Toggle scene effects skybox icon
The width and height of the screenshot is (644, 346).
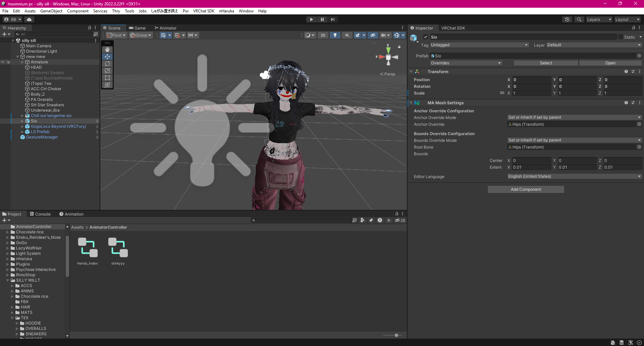[x=358, y=35]
